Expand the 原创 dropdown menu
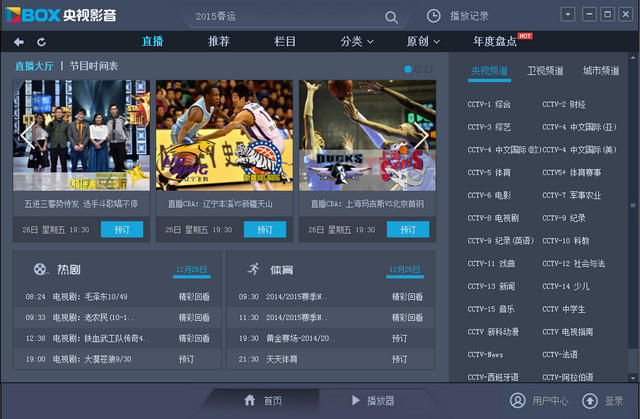640x419 pixels. [x=423, y=41]
